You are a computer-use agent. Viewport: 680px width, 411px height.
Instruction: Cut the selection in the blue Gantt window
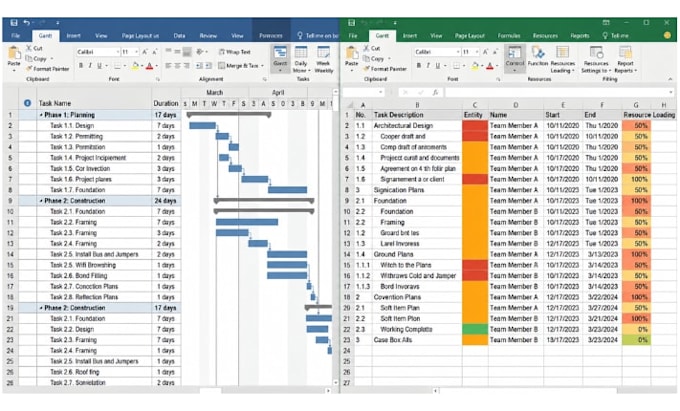pyautogui.click(x=34, y=48)
